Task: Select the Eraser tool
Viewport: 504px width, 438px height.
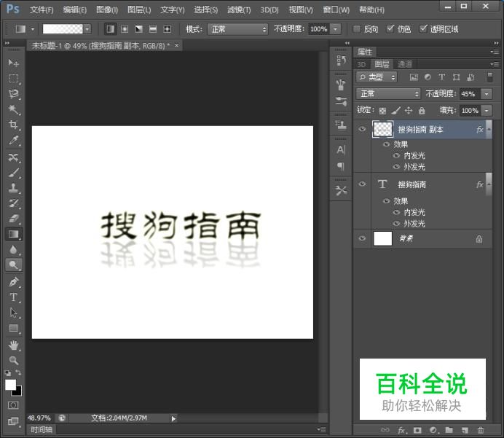Action: pos(13,219)
